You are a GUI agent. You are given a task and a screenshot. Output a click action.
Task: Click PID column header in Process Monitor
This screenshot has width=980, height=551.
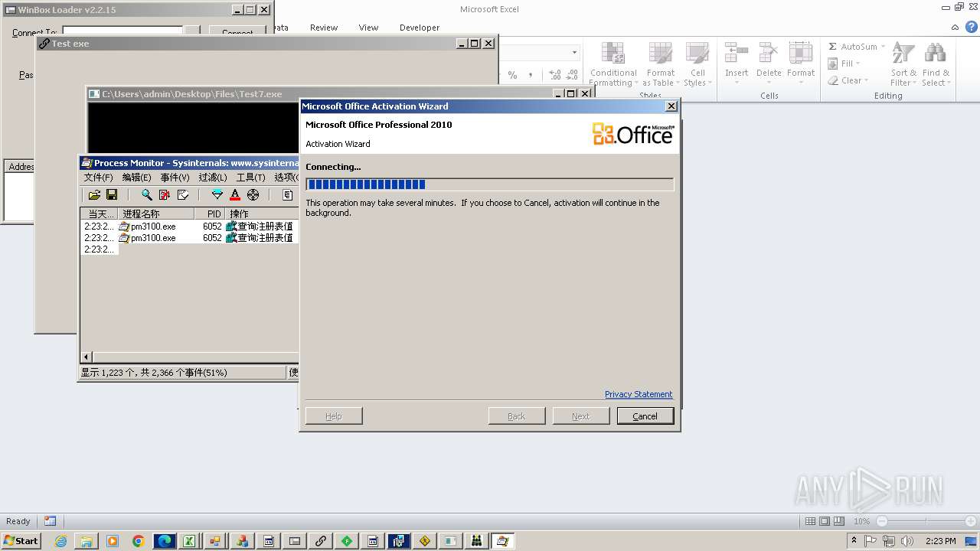[x=210, y=214]
